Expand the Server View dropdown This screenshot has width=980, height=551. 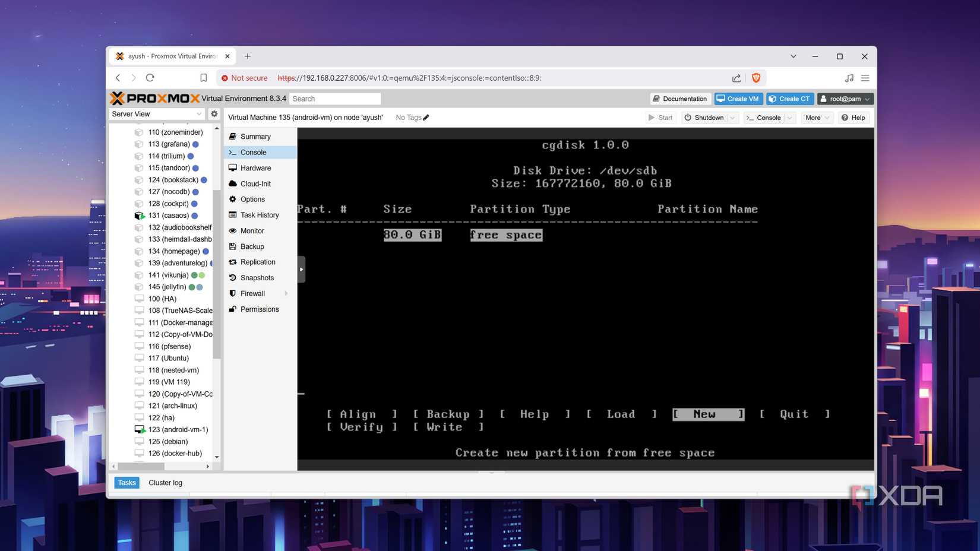[x=200, y=113]
